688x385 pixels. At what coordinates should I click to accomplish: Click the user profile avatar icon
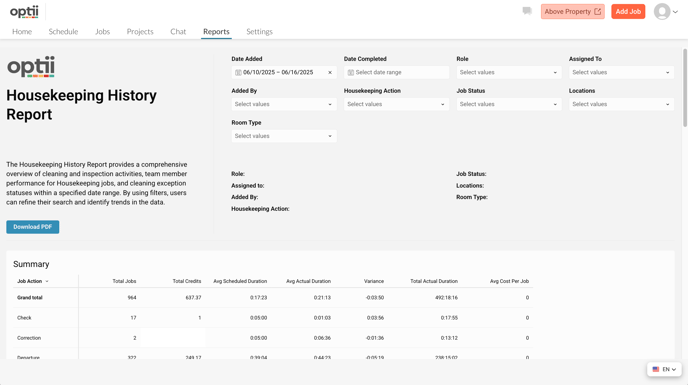pos(662,11)
